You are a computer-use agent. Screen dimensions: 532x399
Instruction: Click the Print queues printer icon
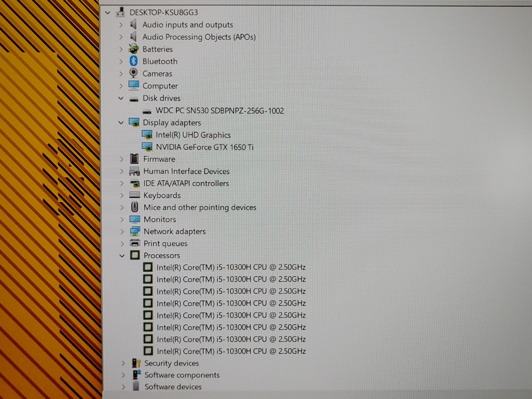pyautogui.click(x=135, y=243)
